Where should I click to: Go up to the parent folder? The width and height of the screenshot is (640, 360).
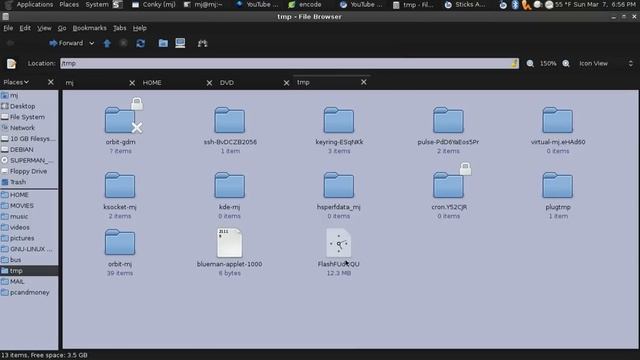(x=107, y=43)
